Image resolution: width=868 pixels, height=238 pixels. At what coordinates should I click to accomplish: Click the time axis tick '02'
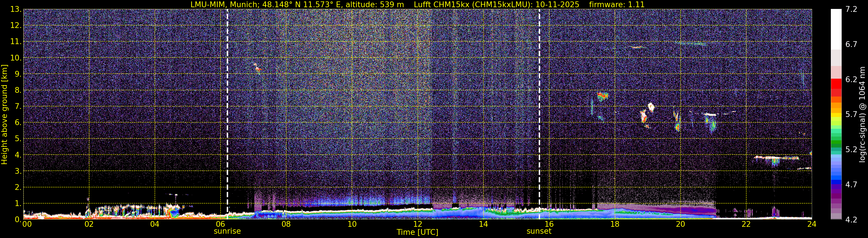pyautogui.click(x=89, y=224)
